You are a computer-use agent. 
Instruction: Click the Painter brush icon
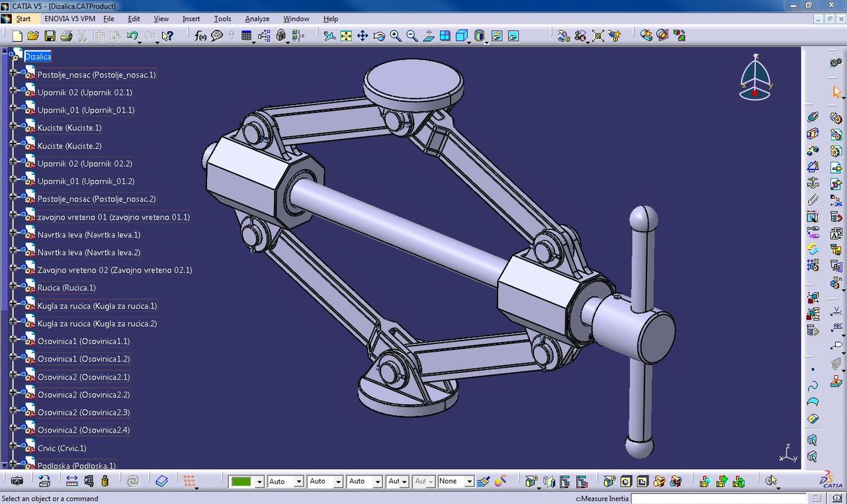click(x=483, y=481)
